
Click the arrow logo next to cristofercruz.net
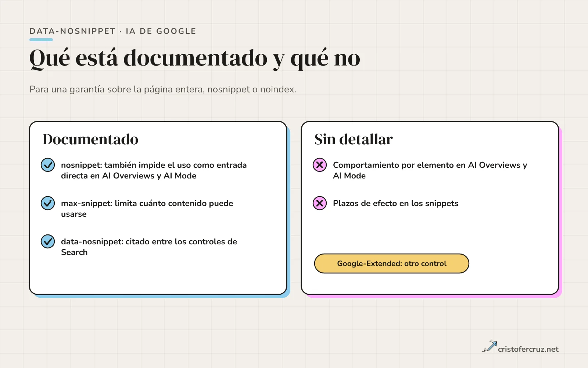489,346
